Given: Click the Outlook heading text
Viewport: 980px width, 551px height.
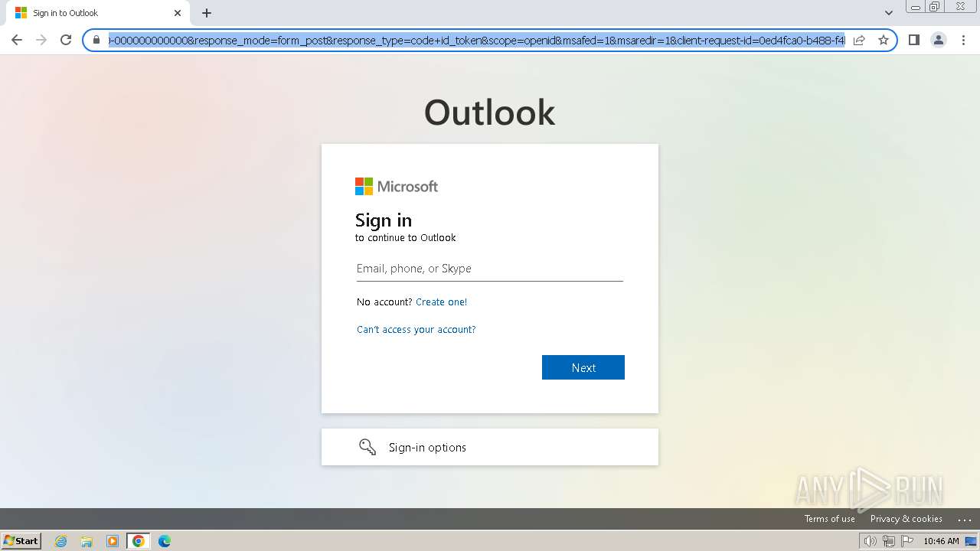Looking at the screenshot, I should (490, 112).
